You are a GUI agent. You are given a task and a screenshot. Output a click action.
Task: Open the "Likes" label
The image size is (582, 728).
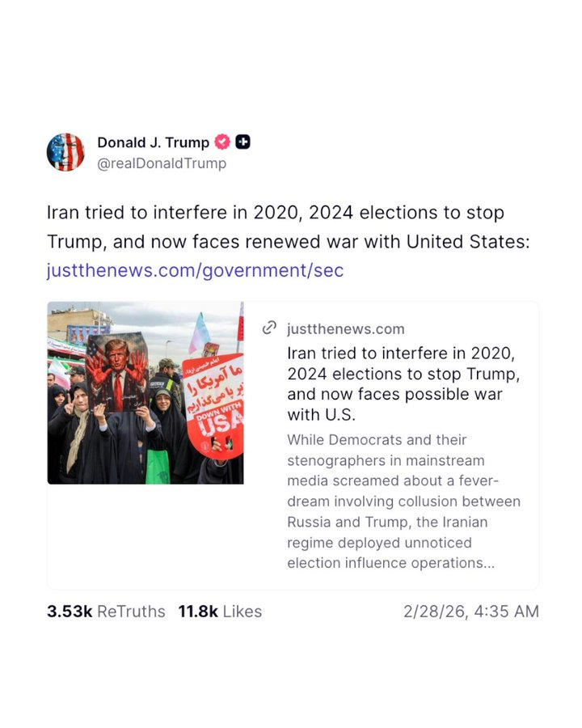[242, 612]
